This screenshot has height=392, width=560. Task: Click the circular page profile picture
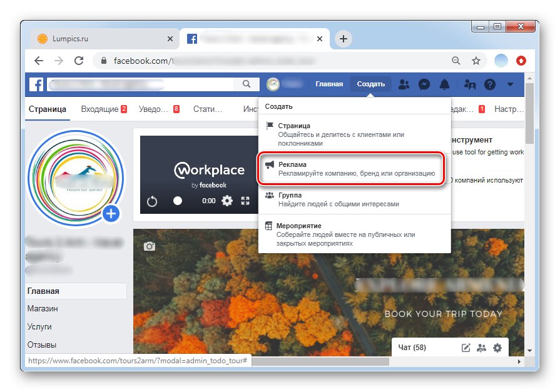click(76, 178)
